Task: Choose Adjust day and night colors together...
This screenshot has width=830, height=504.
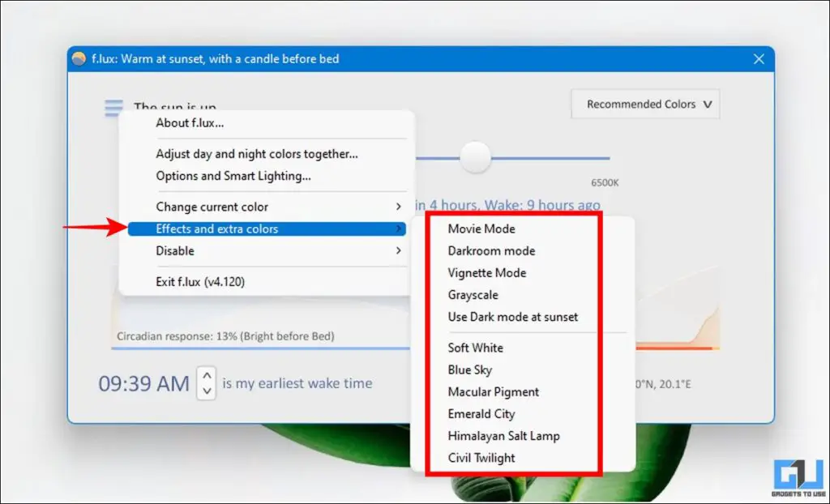Action: [x=267, y=154]
